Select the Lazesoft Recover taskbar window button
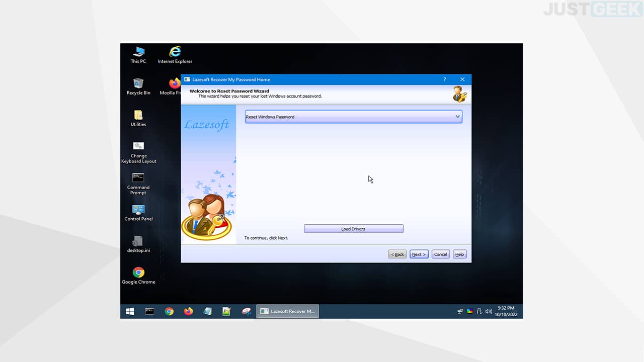The height and width of the screenshot is (362, 644). [x=287, y=311]
